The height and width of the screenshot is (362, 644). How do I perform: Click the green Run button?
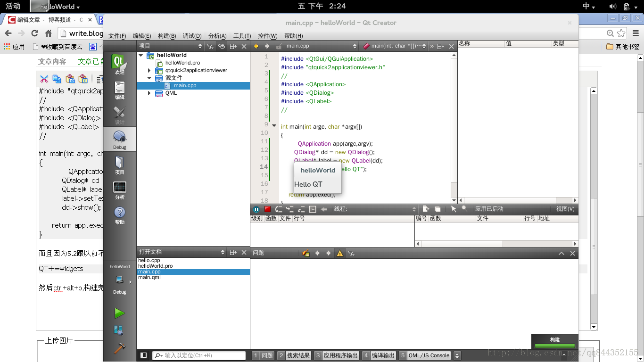click(x=119, y=313)
